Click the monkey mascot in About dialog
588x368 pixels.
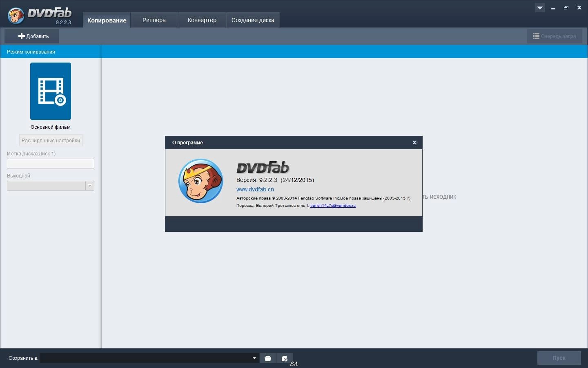pyautogui.click(x=200, y=181)
